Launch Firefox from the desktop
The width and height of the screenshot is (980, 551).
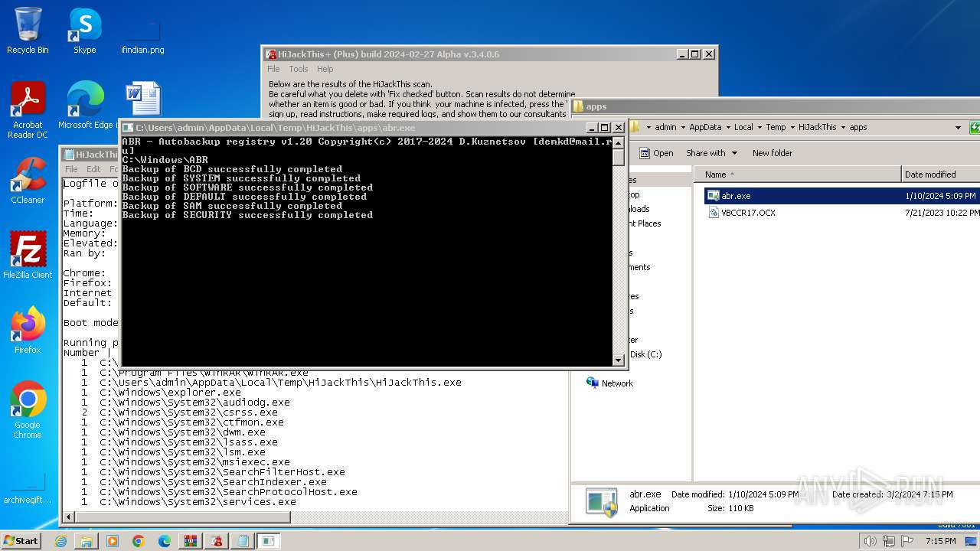pos(28,331)
